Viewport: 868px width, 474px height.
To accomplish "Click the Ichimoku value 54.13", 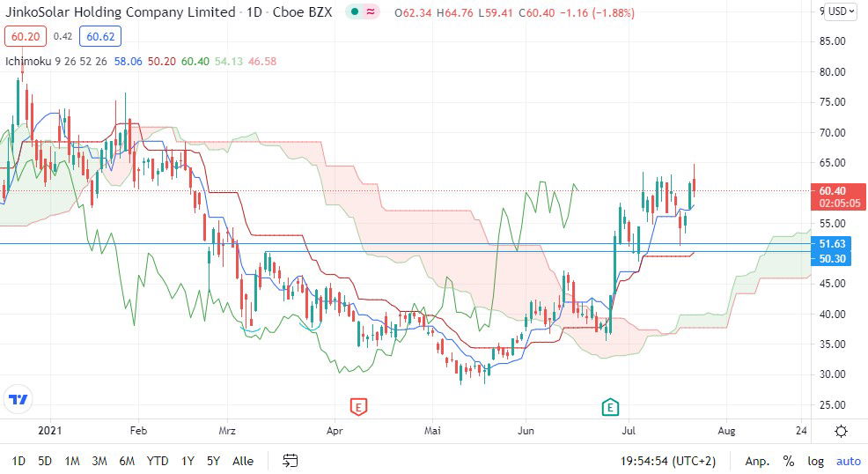I will click(229, 62).
